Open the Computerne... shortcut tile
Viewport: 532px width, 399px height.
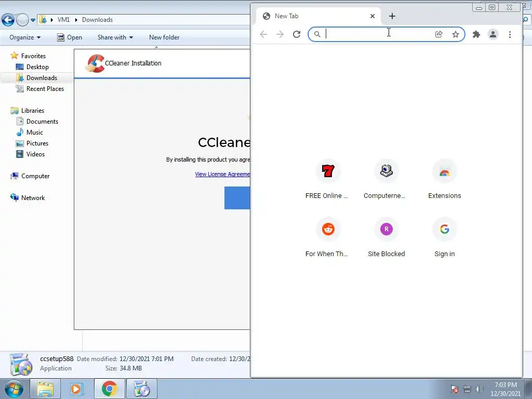point(386,179)
